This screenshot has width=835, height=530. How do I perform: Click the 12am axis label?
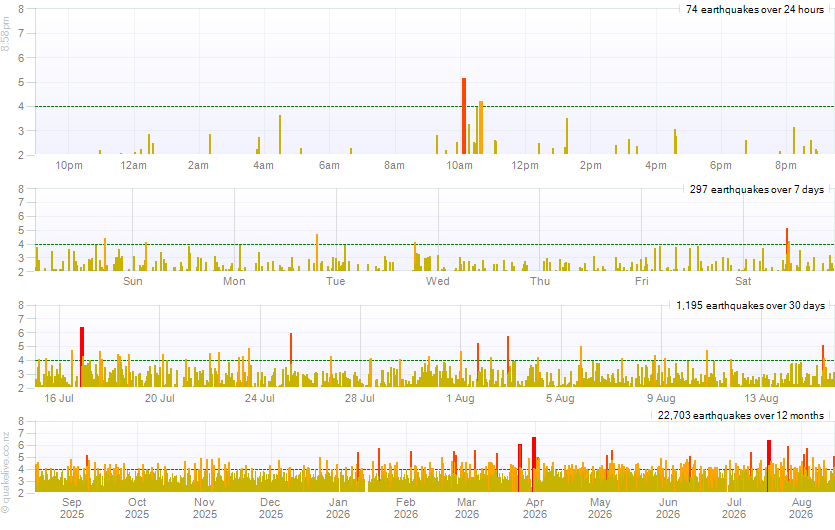point(134,166)
